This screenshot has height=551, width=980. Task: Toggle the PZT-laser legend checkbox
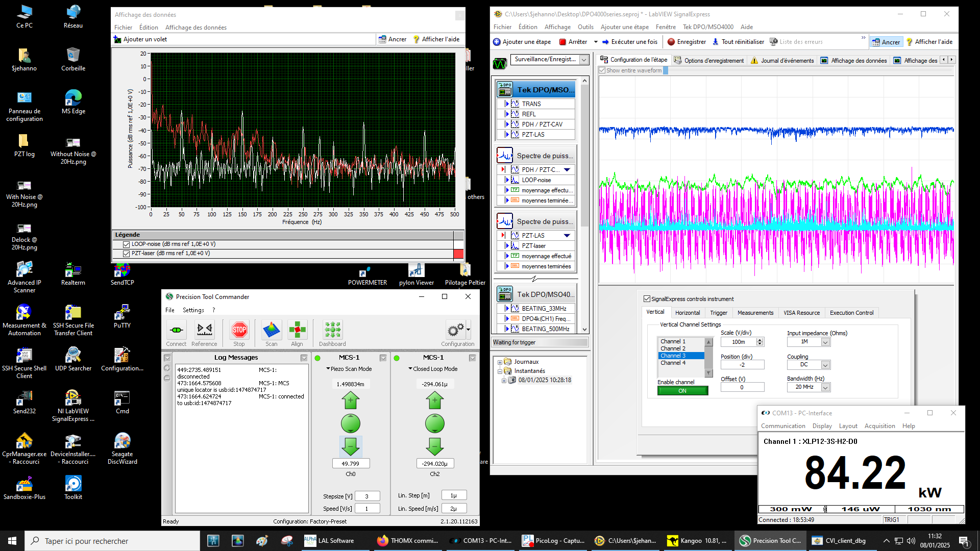tap(126, 254)
